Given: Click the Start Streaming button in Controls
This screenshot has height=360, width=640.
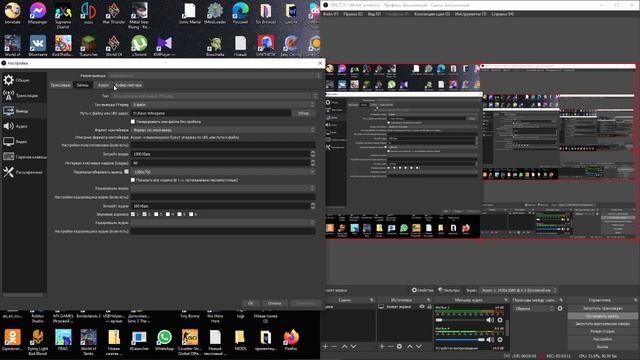Looking at the screenshot, I should (x=602, y=308).
